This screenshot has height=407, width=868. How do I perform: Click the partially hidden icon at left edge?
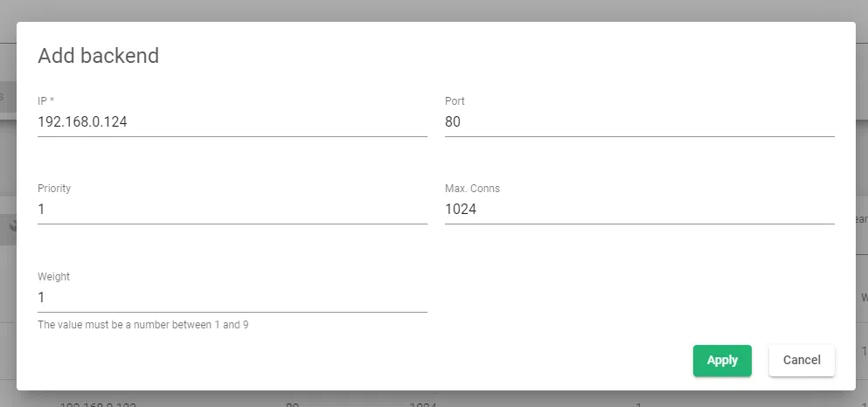click(x=12, y=225)
